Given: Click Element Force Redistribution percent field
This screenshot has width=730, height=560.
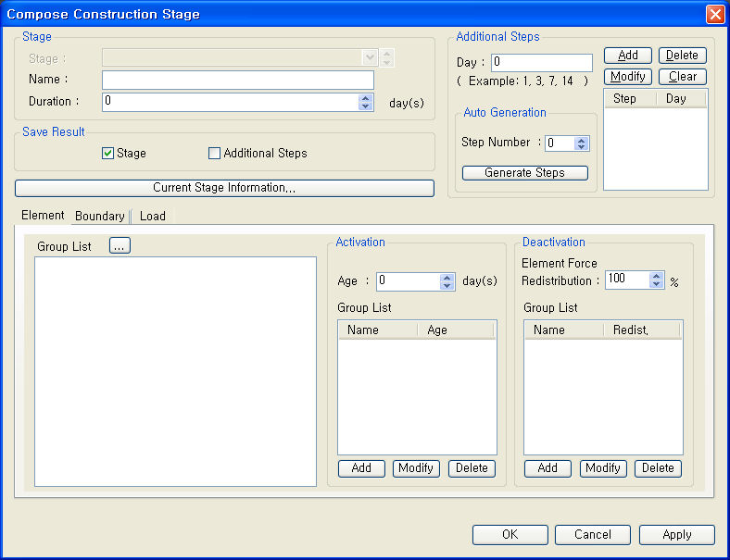Looking at the screenshot, I should point(627,280).
